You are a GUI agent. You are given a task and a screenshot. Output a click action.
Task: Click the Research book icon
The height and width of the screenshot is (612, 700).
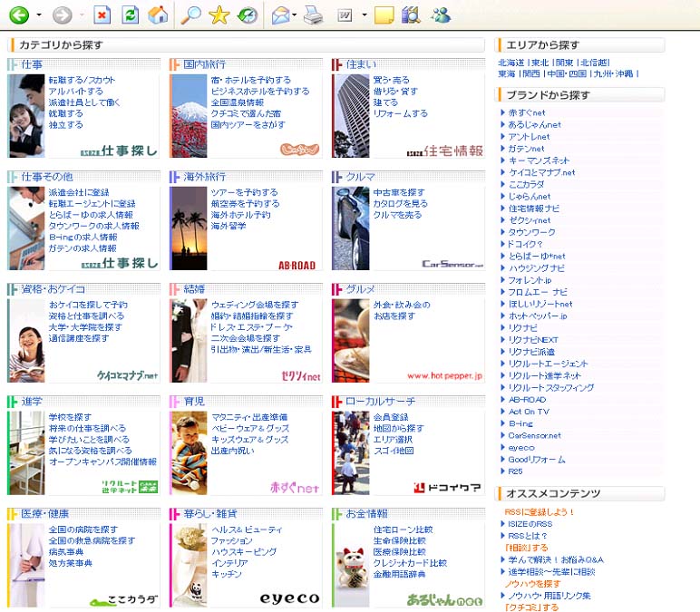(x=411, y=15)
